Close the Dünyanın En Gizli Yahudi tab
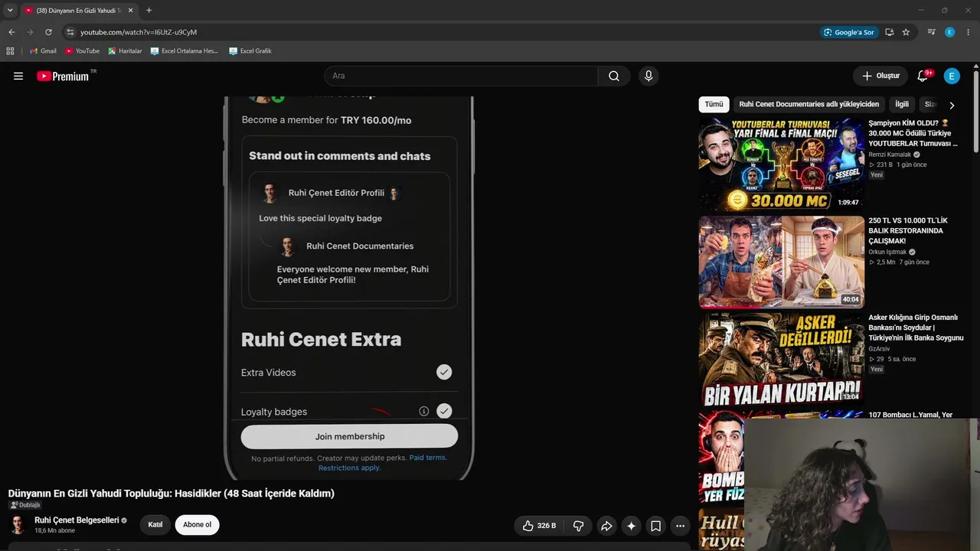 [x=131, y=11]
